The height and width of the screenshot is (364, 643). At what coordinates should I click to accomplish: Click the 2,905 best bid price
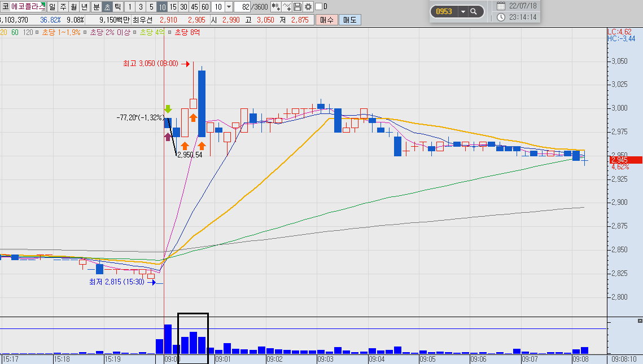(x=197, y=20)
